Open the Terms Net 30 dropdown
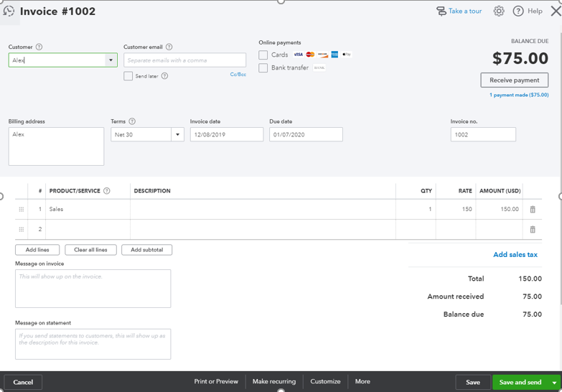 tap(177, 134)
